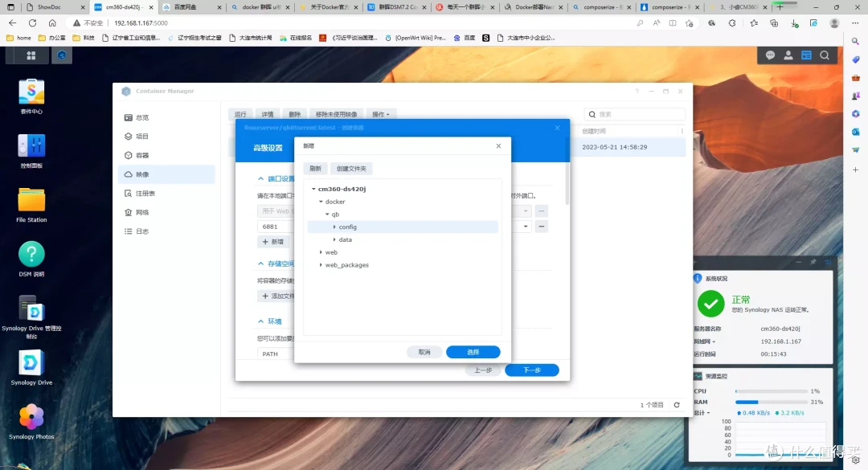This screenshot has width=868, height=470.
Task: Collapse the docker folder node
Action: [x=321, y=202]
